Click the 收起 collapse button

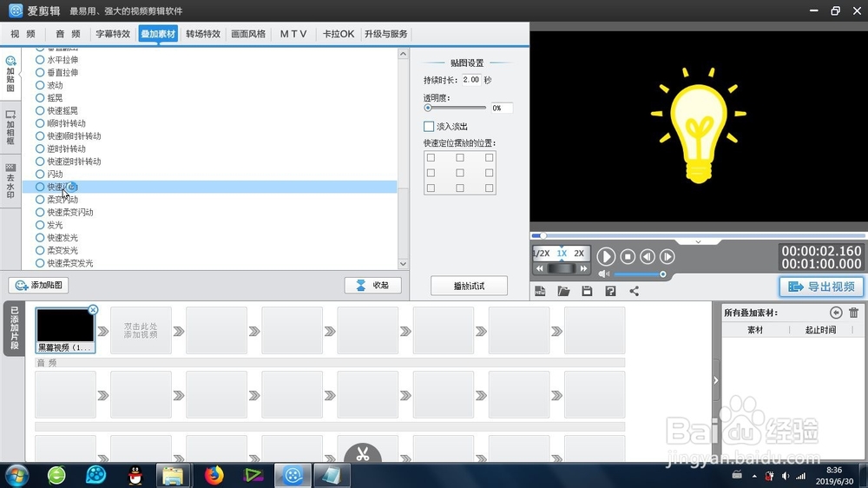click(x=373, y=286)
